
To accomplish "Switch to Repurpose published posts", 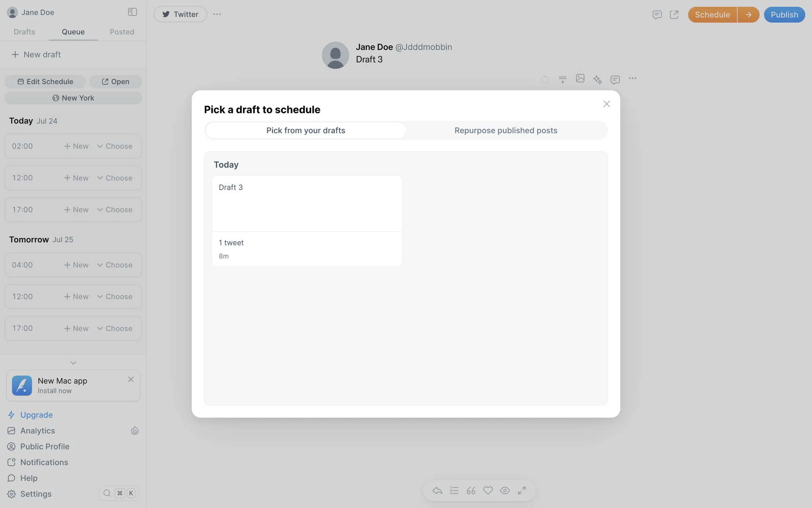I will (505, 130).
